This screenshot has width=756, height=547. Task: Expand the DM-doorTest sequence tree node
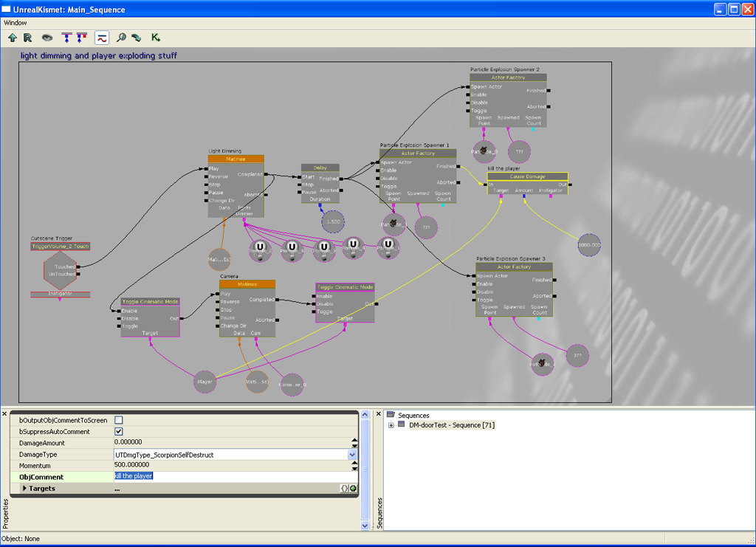pos(391,425)
